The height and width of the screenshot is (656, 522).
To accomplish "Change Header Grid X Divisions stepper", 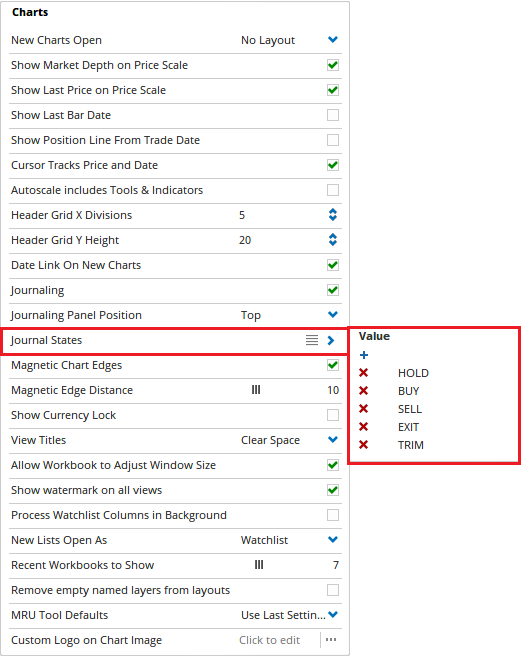I will point(333,215).
